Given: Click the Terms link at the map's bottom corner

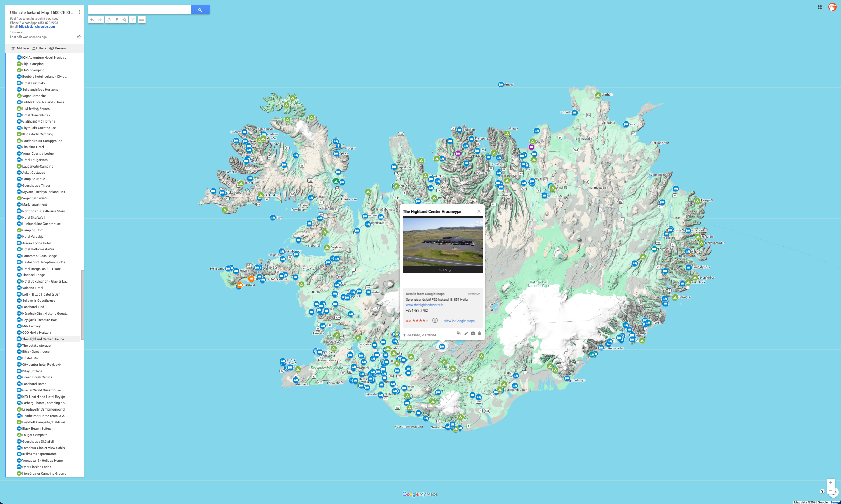Looking at the screenshot, I should (x=836, y=502).
